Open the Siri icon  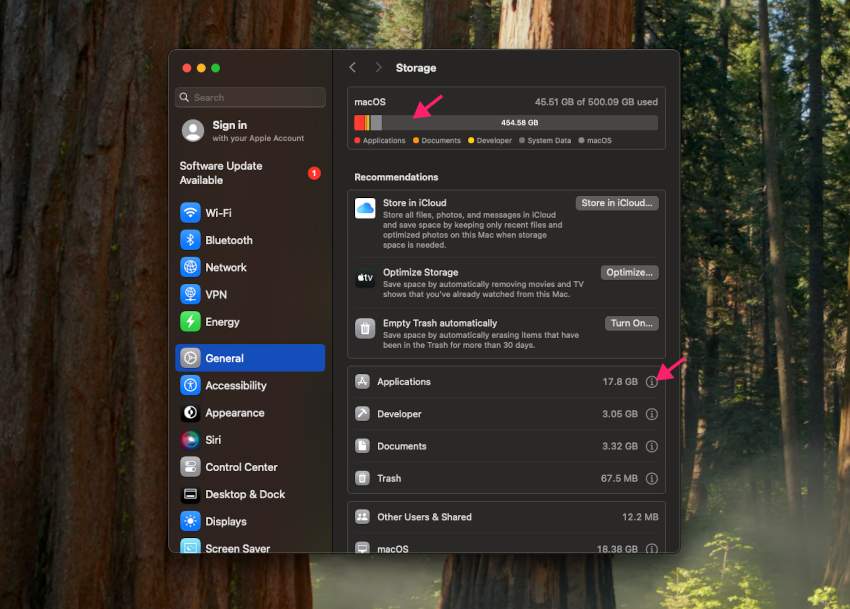pyautogui.click(x=190, y=440)
